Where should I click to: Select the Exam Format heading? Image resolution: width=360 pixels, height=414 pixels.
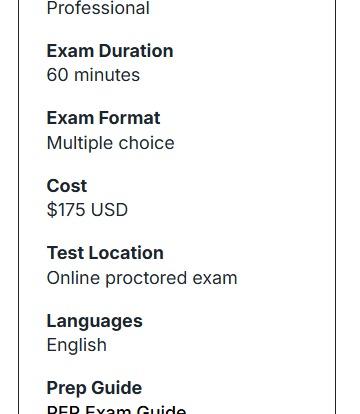[x=103, y=118]
